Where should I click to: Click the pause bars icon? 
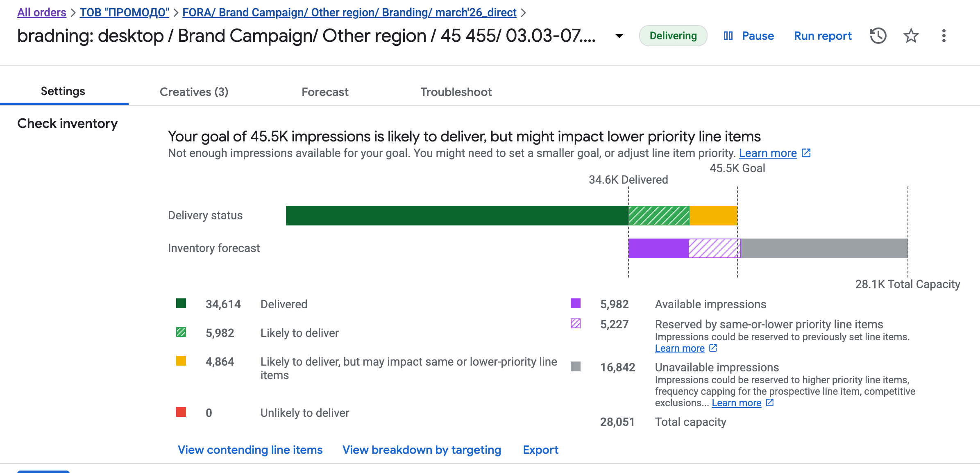click(x=728, y=36)
